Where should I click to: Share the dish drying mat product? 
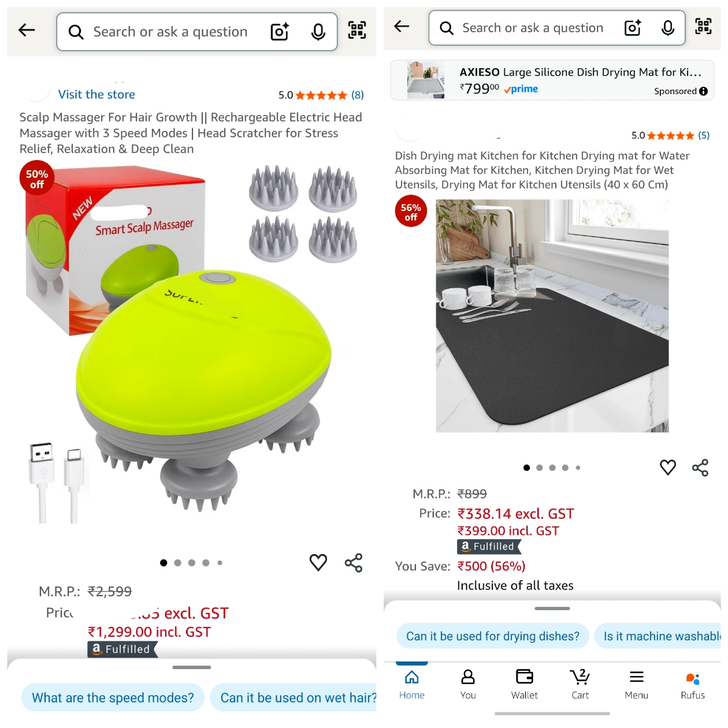click(x=700, y=467)
